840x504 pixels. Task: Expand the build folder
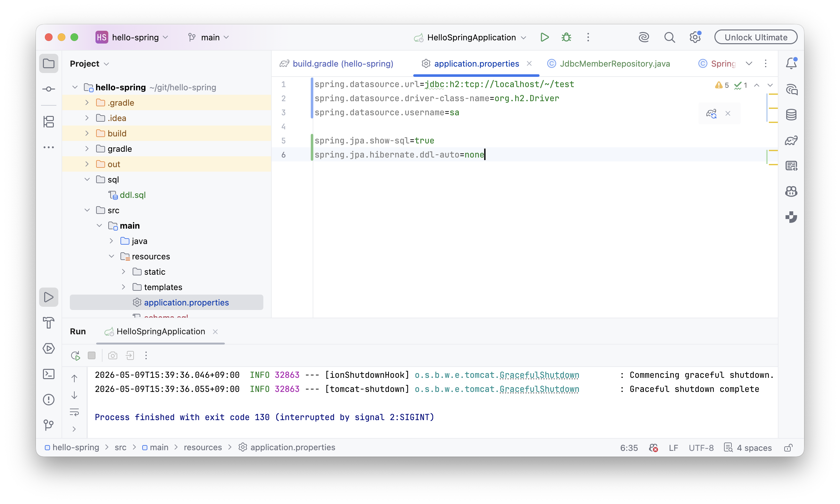(x=86, y=133)
